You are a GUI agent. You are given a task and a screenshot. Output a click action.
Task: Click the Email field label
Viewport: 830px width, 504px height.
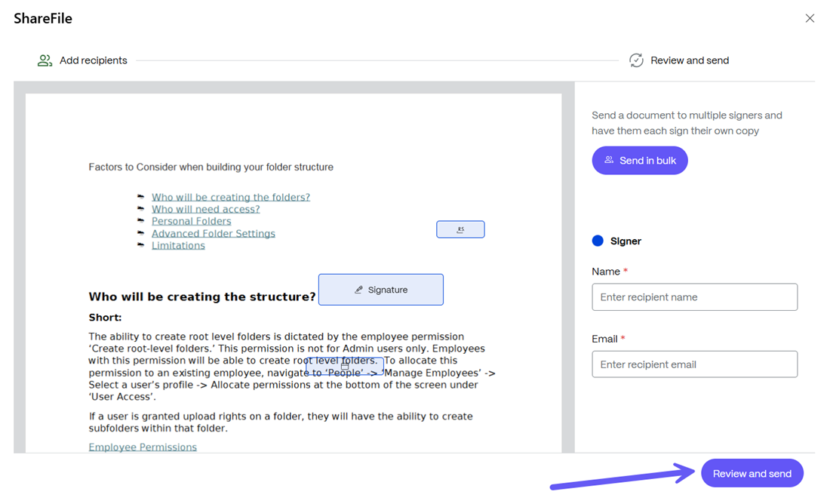[604, 339]
